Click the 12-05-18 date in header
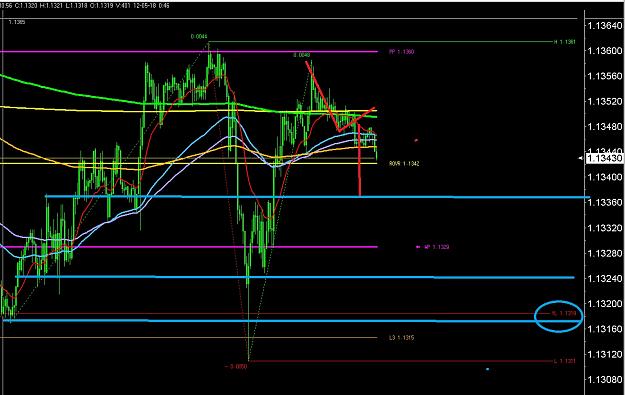 pos(145,6)
